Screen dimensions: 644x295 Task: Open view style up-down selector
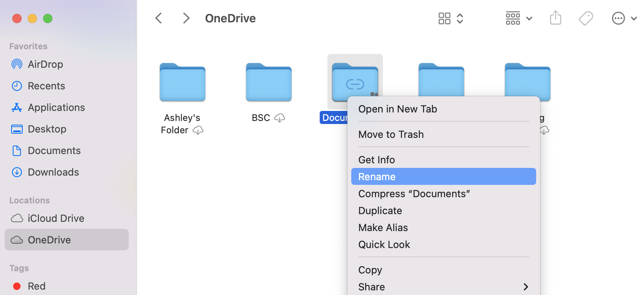pyautogui.click(x=460, y=18)
